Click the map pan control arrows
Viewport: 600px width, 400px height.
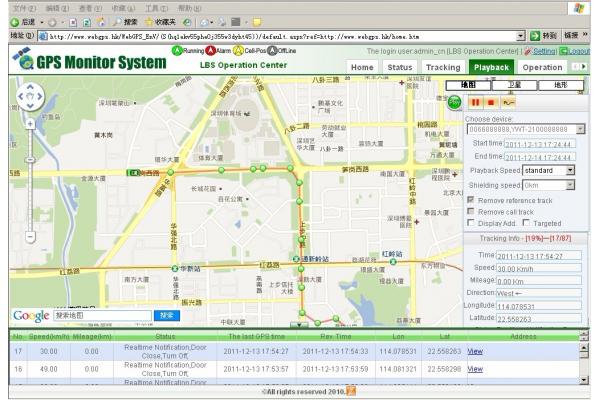coord(30,96)
